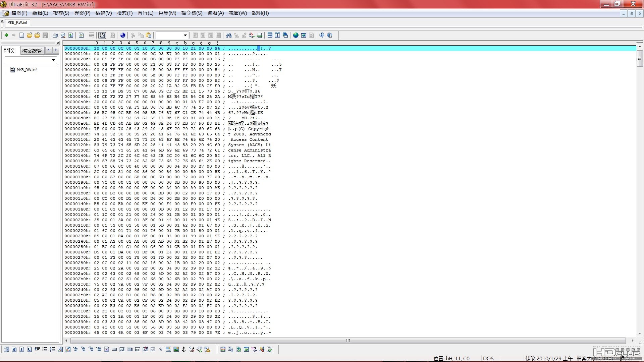This screenshot has height=362, width=644.
Task: Click the HTML insert image icon
Action: coord(176,350)
